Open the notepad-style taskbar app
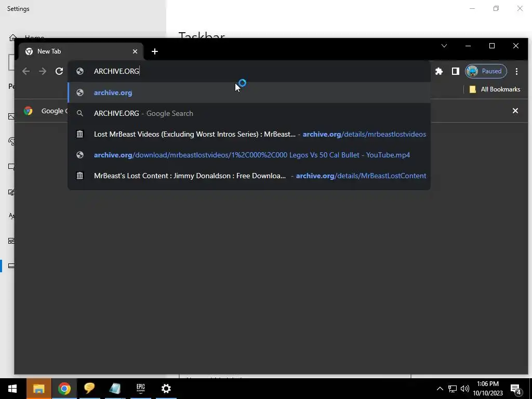The height and width of the screenshot is (399, 532). (x=115, y=389)
